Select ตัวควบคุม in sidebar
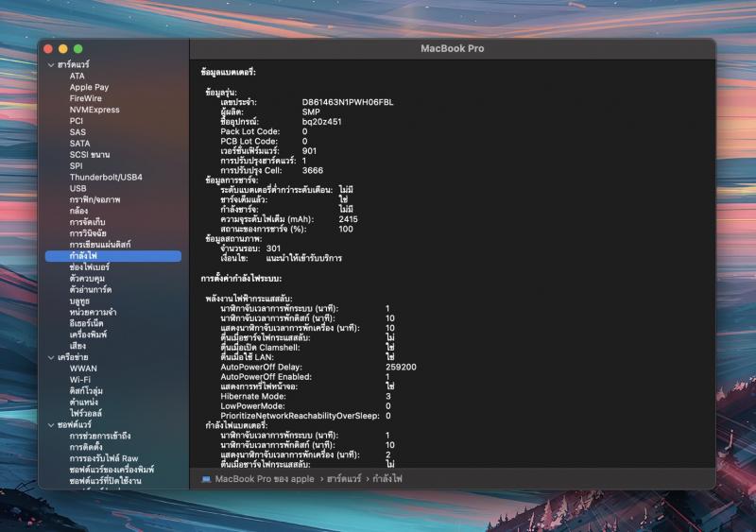The image size is (756, 532). [x=87, y=279]
